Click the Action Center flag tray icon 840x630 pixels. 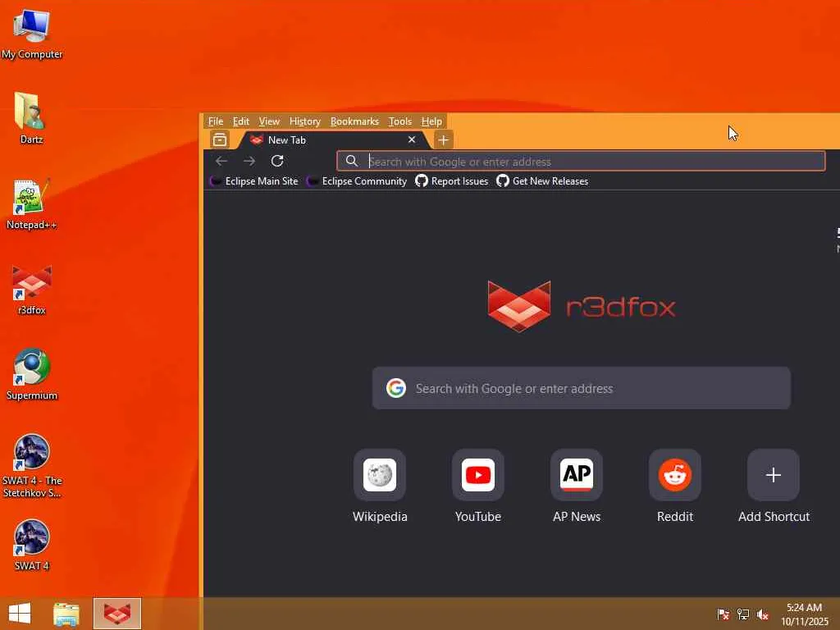(x=723, y=614)
